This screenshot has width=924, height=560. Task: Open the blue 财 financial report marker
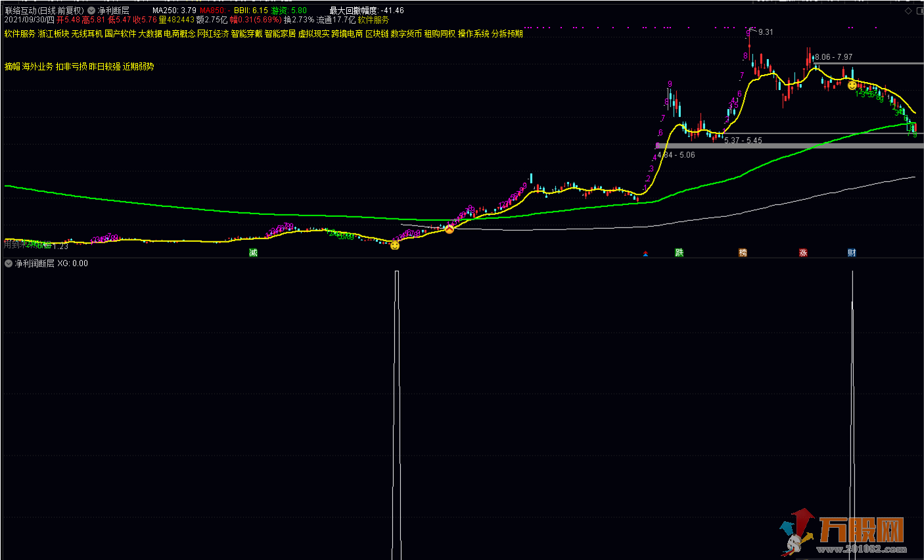click(852, 253)
